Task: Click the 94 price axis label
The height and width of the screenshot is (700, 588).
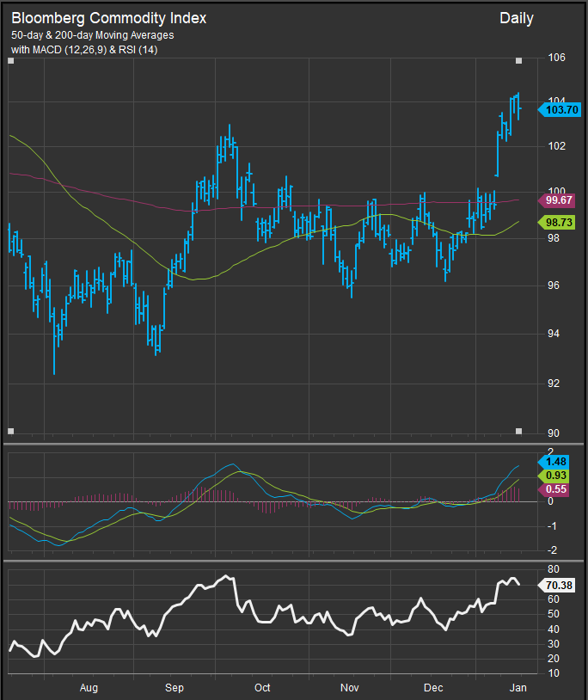Action: [554, 334]
